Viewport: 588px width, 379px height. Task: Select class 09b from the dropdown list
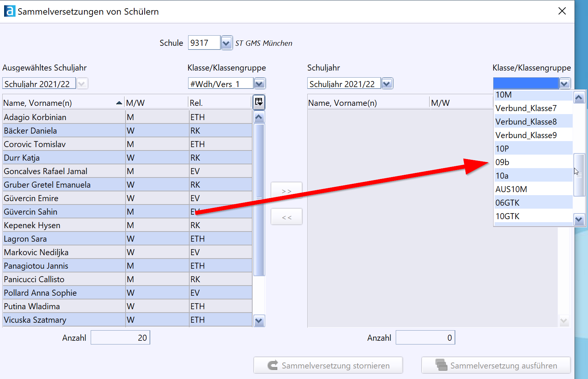533,162
